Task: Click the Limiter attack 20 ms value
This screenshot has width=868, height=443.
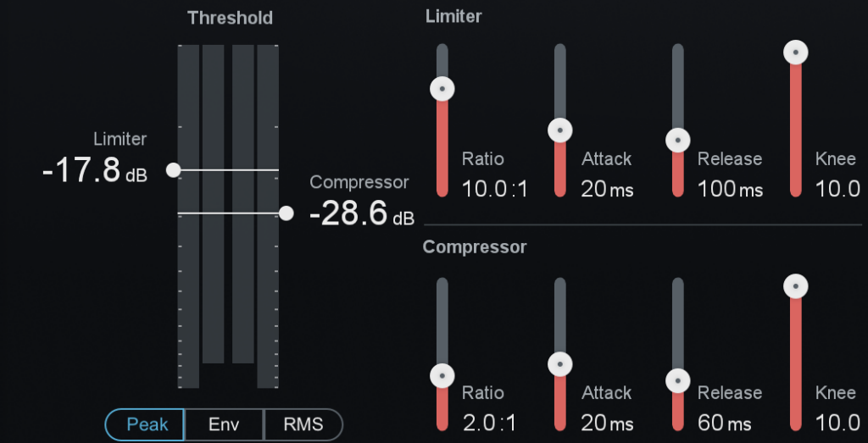Action: [607, 189]
